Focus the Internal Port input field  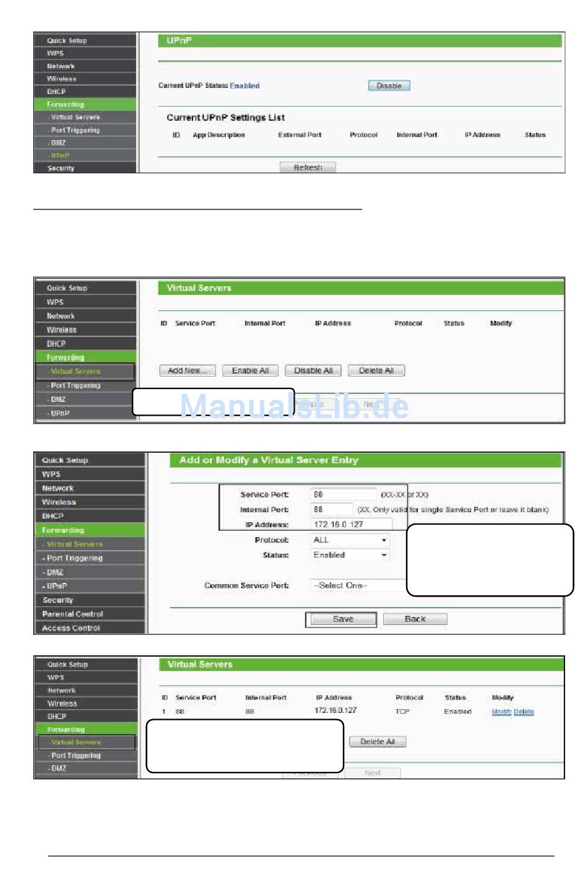click(x=331, y=509)
